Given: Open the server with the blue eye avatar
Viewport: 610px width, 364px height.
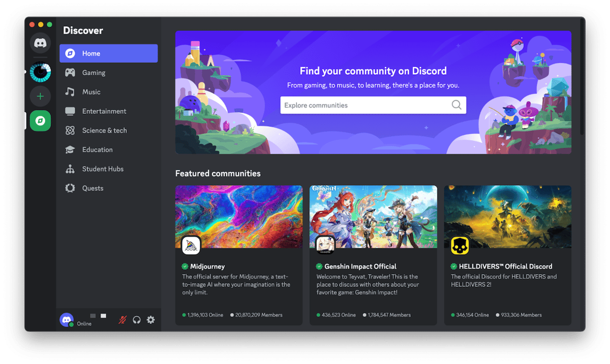Looking at the screenshot, I should (40, 72).
